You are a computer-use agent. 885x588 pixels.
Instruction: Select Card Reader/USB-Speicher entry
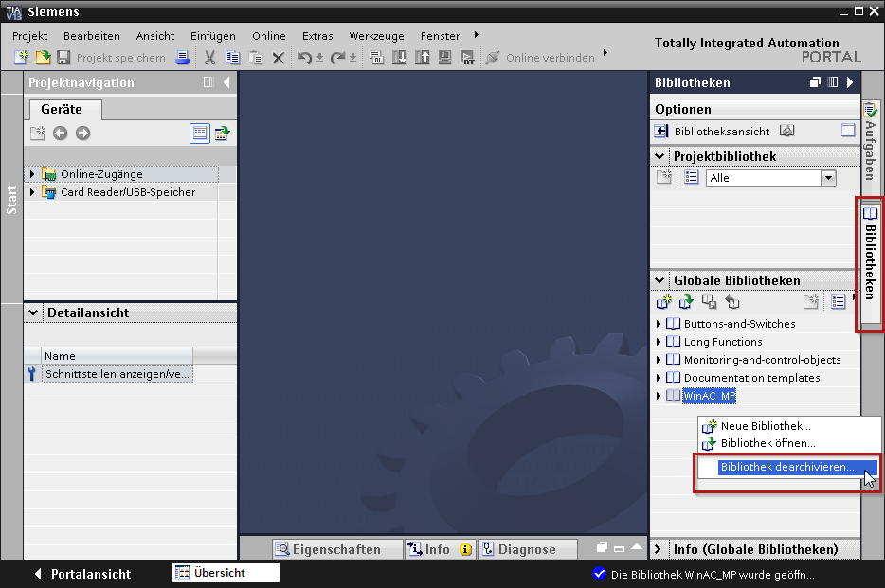[128, 192]
